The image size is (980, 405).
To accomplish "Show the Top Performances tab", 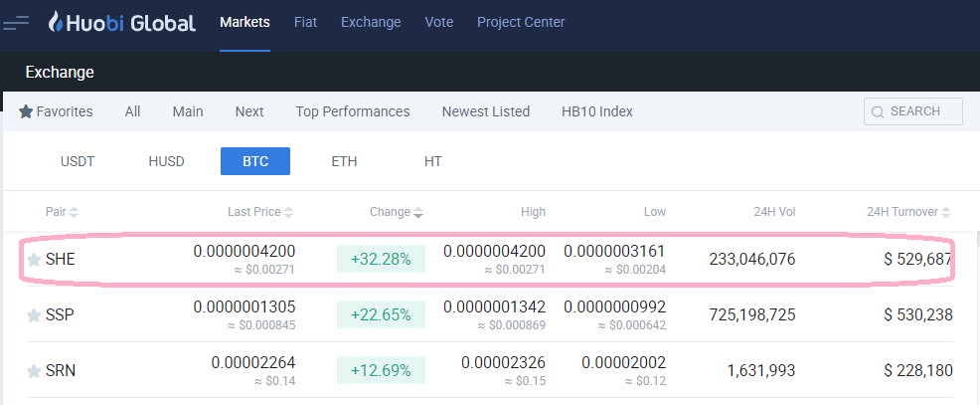I will pyautogui.click(x=353, y=111).
